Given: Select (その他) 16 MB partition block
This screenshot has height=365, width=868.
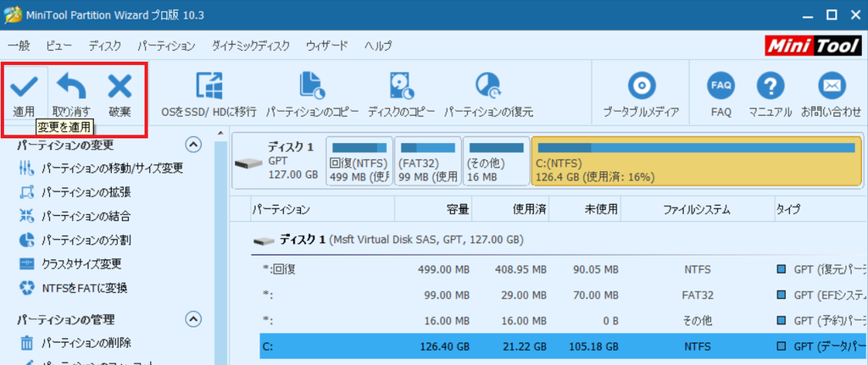Looking at the screenshot, I should (x=496, y=161).
